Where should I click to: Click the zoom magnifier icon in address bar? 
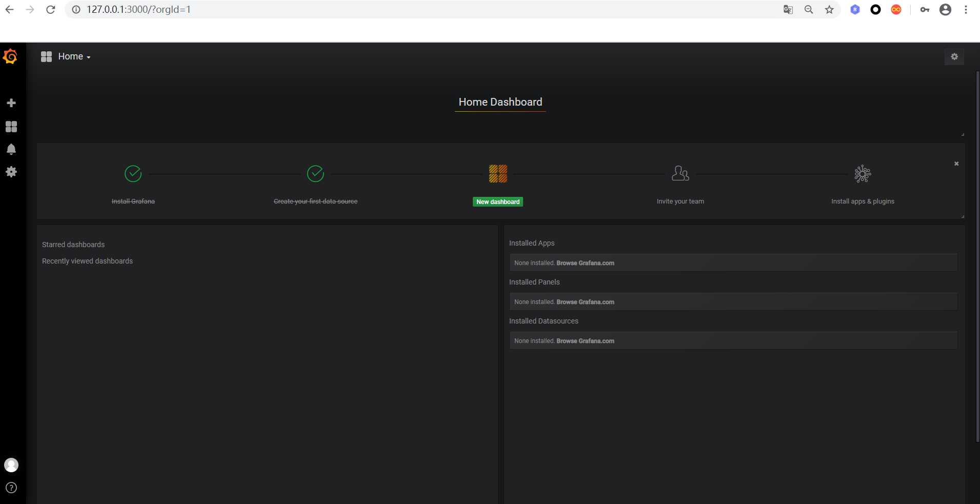[x=809, y=10]
